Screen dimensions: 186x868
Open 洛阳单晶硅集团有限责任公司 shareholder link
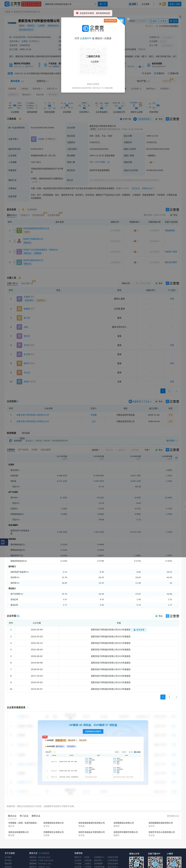[36, 228]
